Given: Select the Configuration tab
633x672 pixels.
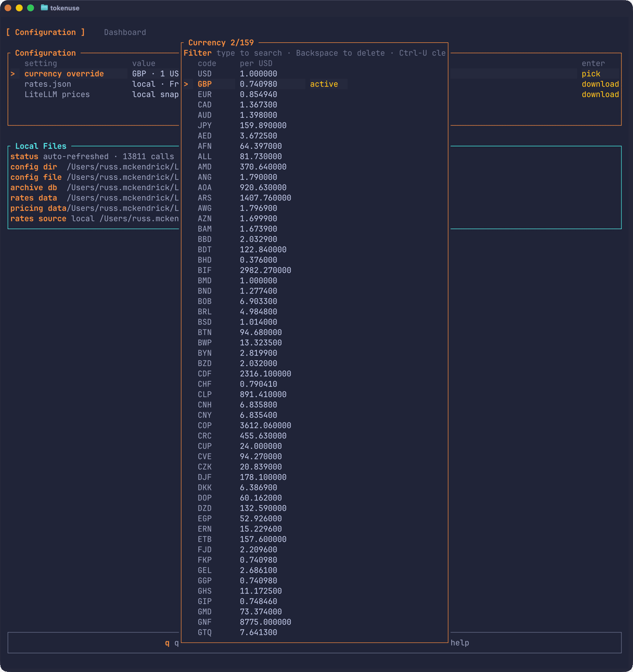Looking at the screenshot, I should click(45, 32).
